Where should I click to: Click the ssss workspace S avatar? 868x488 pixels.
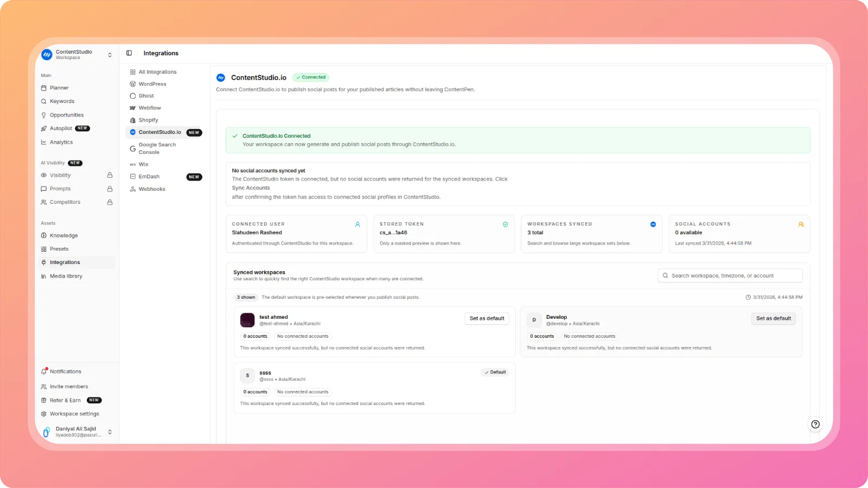tap(247, 376)
